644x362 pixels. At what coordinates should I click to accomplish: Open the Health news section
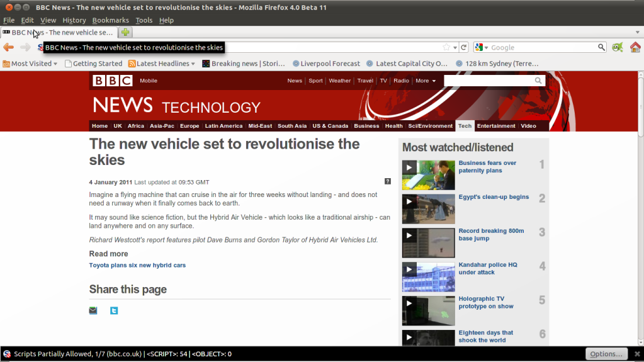coord(393,126)
